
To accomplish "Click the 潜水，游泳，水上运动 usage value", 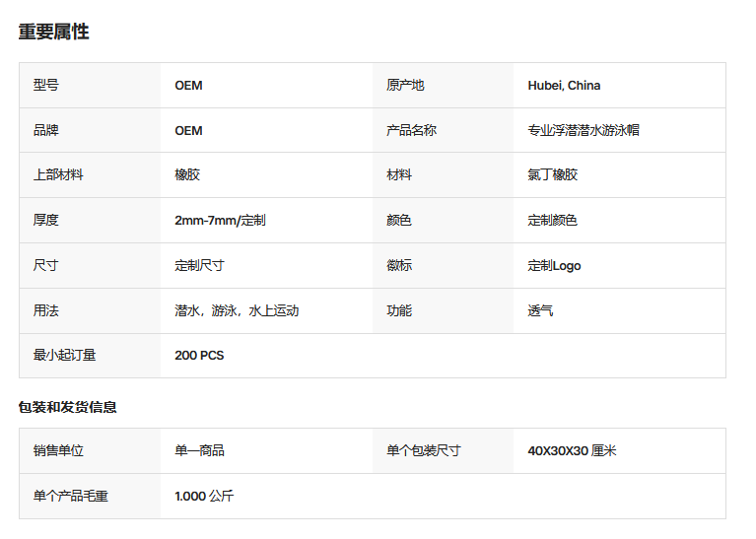I will pyautogui.click(x=237, y=310).
